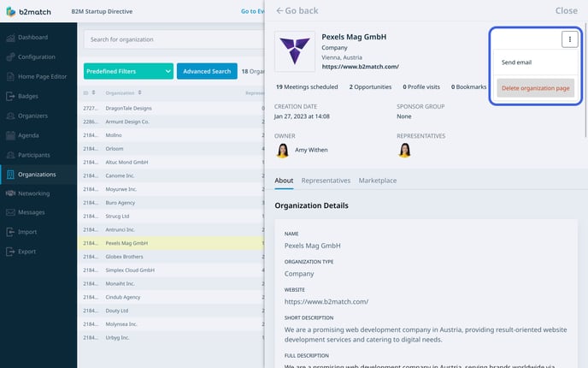Click the b2match logo icon
The image size is (588, 368).
tap(11, 12)
